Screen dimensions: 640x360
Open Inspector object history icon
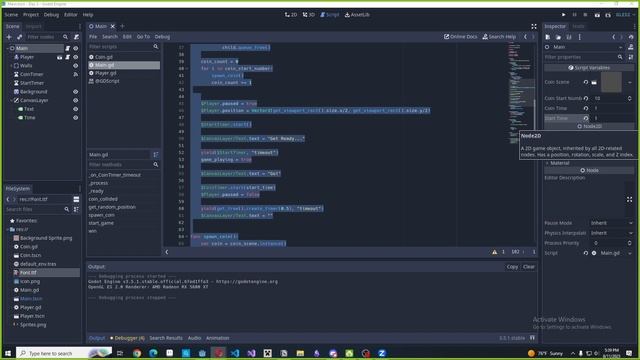(x=631, y=37)
